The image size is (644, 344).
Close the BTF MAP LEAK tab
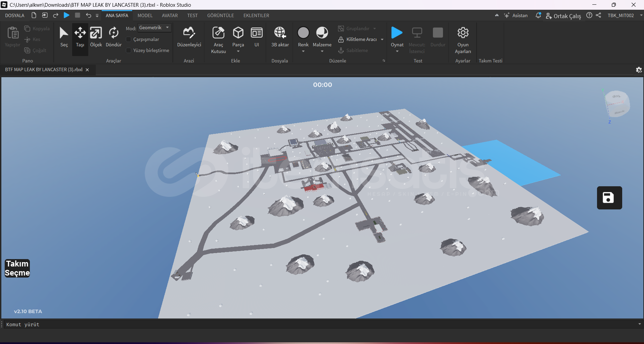tap(87, 70)
